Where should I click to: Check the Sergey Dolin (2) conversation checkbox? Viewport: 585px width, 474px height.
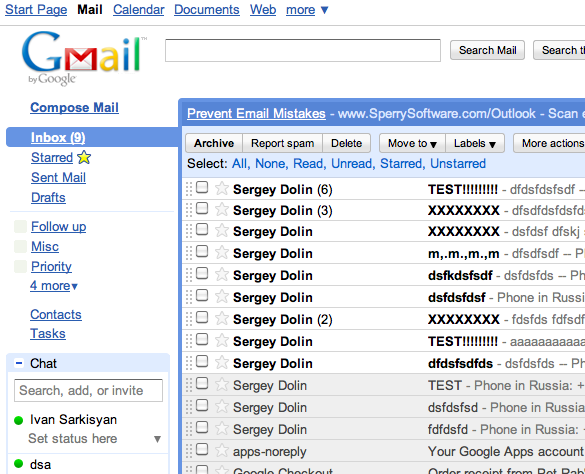(202, 318)
